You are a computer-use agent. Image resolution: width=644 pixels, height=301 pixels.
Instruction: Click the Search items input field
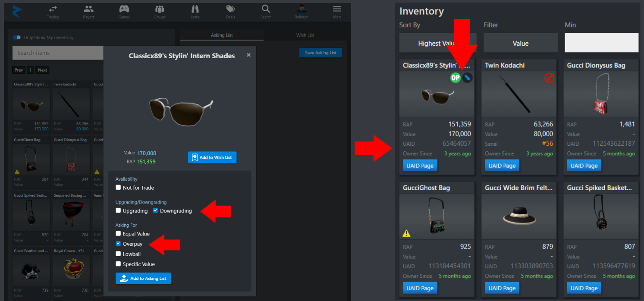[58, 53]
